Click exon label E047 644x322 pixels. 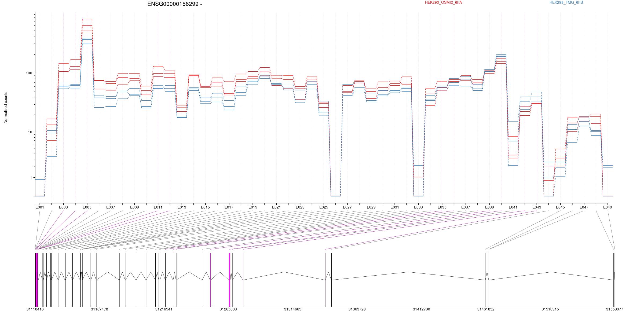584,207
